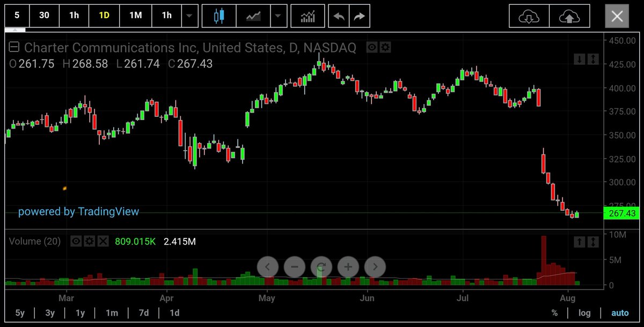Set date range to 7d

coord(144,313)
